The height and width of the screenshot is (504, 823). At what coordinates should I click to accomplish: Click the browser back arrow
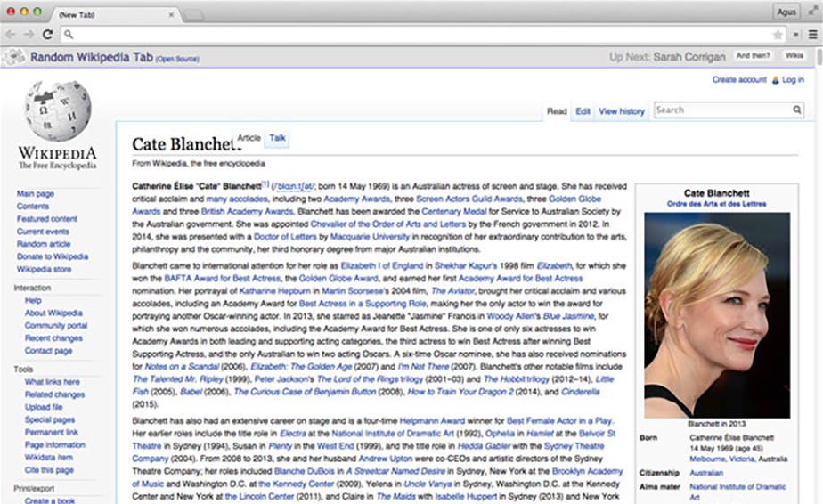coord(11,34)
